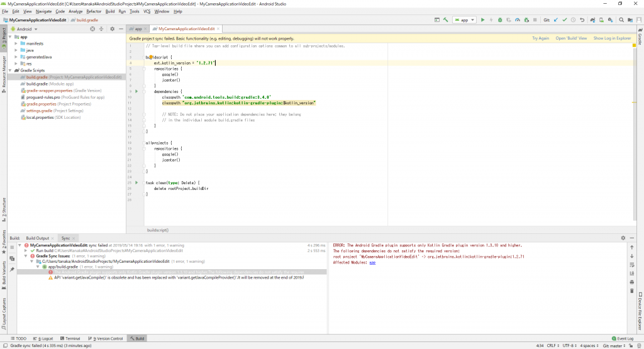Click the up arrow in build output
This screenshot has height=349, width=644.
point(631,247)
